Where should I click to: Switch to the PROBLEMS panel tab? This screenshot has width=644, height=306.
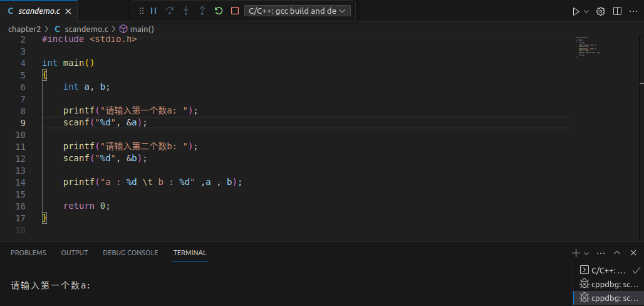[x=28, y=253]
